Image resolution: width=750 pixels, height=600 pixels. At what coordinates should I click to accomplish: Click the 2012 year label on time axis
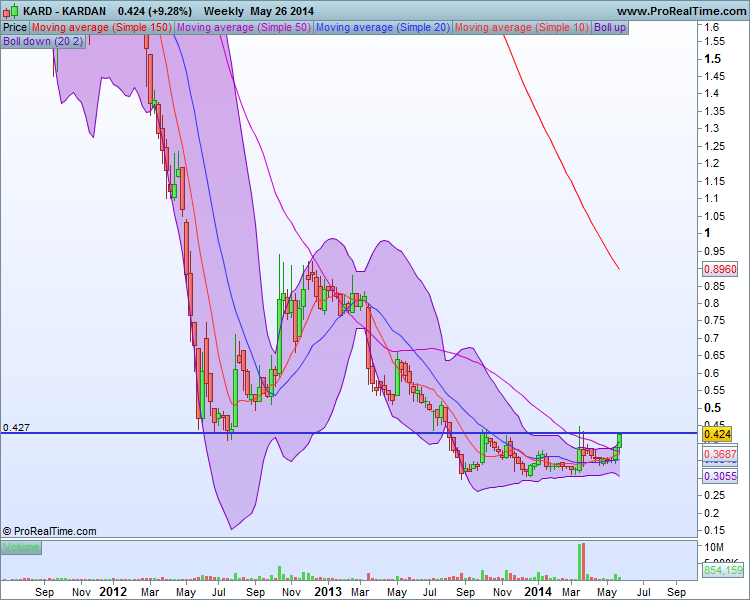point(113,592)
